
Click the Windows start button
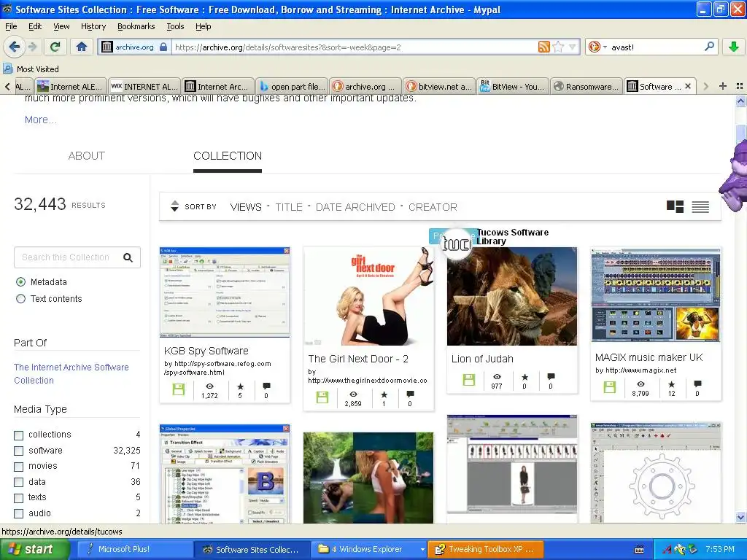point(34,550)
